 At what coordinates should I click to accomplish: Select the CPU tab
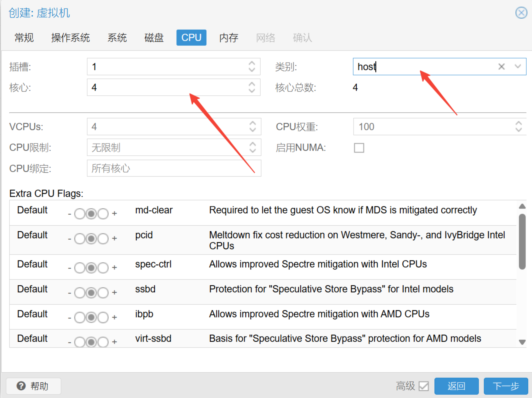pyautogui.click(x=191, y=37)
